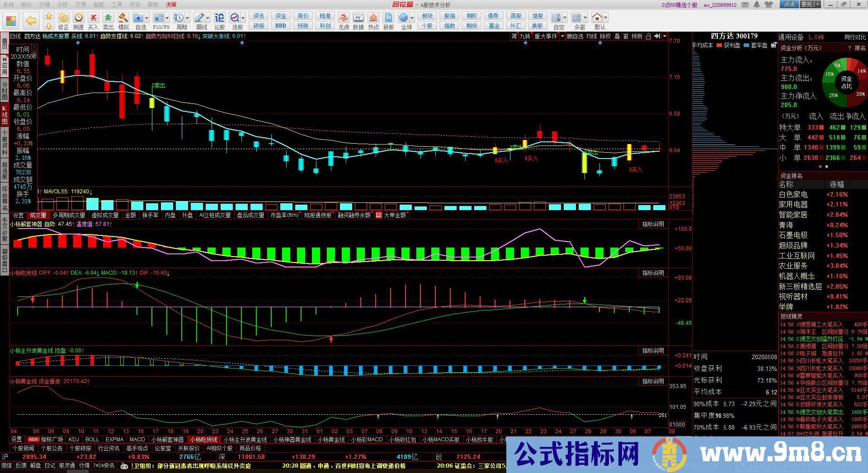Click 指标说明 for 小杨解套神器 panel
The height and width of the screenshot is (473, 868).
tap(653, 224)
